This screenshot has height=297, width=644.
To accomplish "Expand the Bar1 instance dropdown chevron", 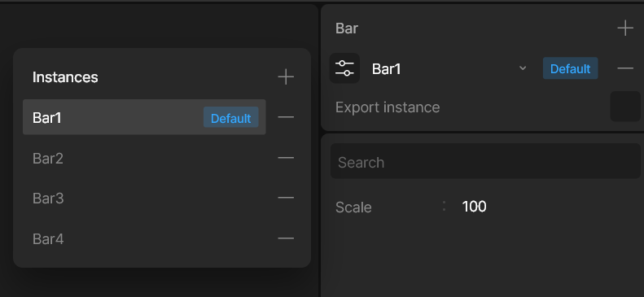I will click(x=523, y=68).
